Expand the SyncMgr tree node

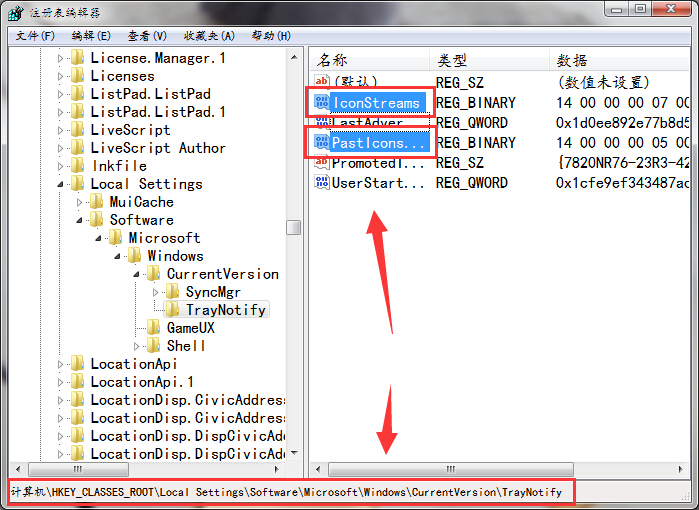pyautogui.click(x=156, y=292)
